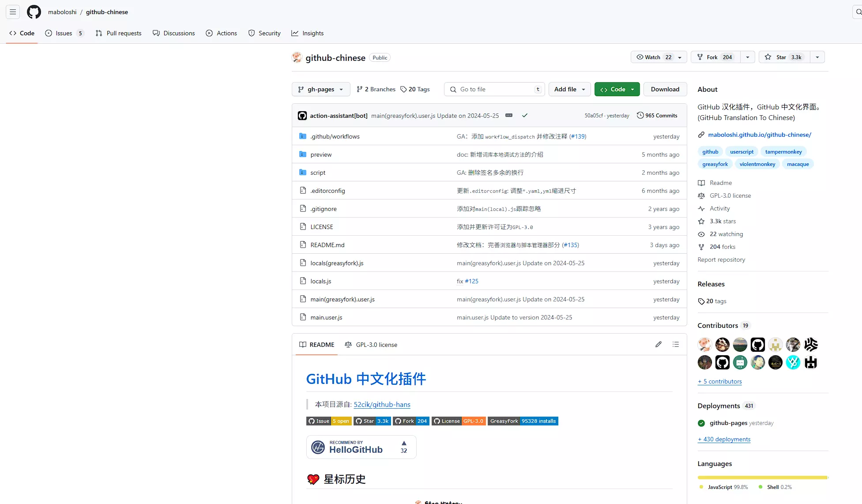Viewport: 862px width, 504px height.
Task: Click the Download button
Action: [665, 89]
